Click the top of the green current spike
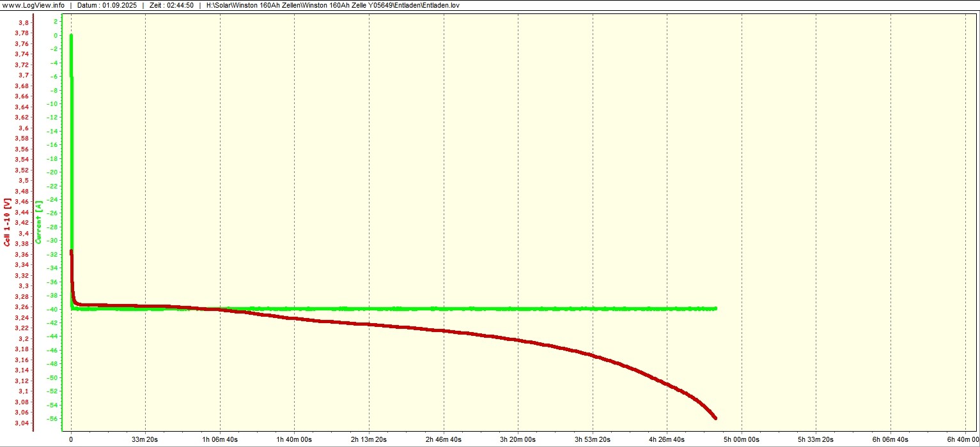The image size is (980, 447). (71, 36)
